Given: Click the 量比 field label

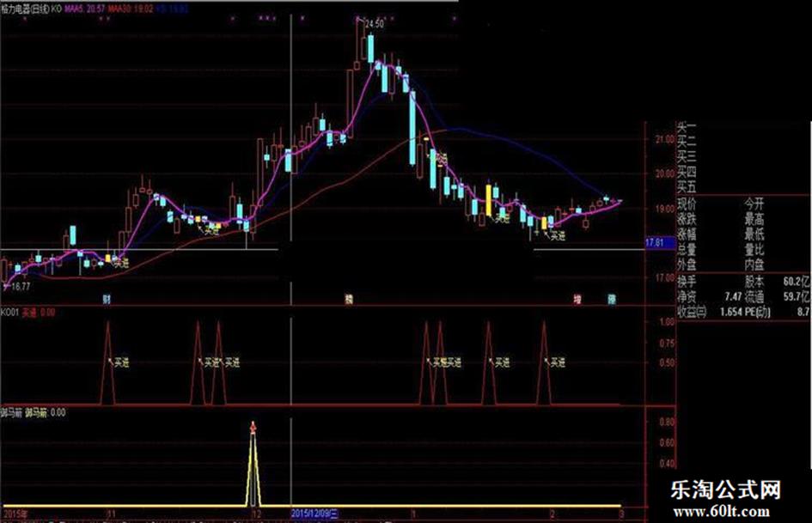Looking at the screenshot, I should pos(754,249).
